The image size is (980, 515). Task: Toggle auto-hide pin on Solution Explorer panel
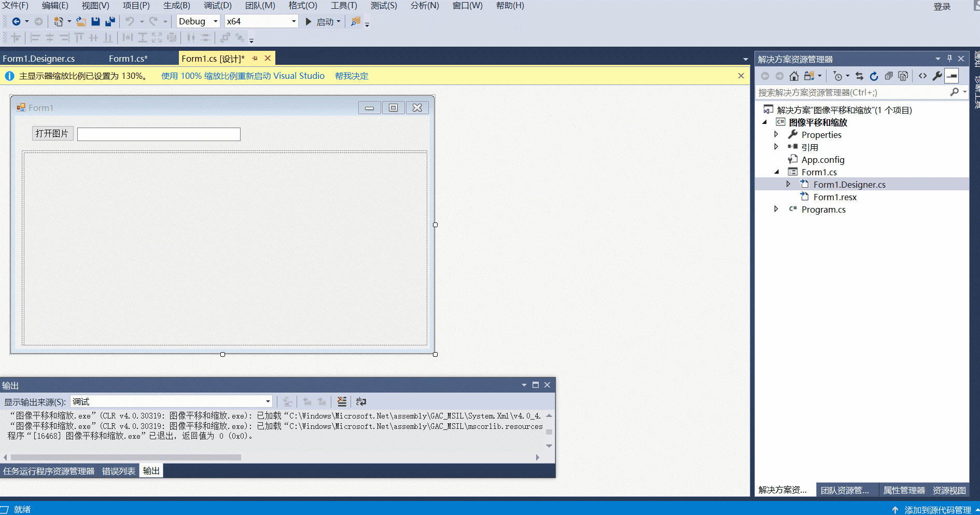pos(949,59)
